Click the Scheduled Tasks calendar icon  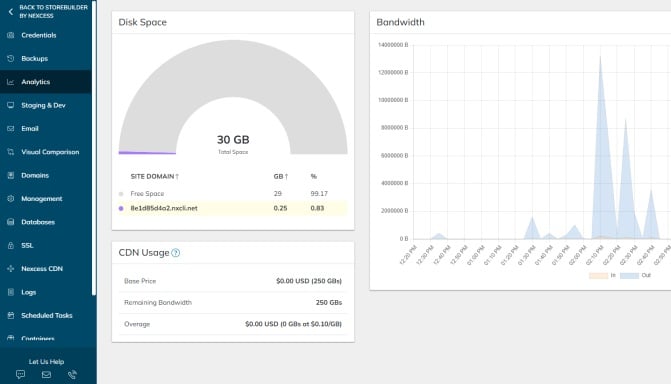(11, 315)
